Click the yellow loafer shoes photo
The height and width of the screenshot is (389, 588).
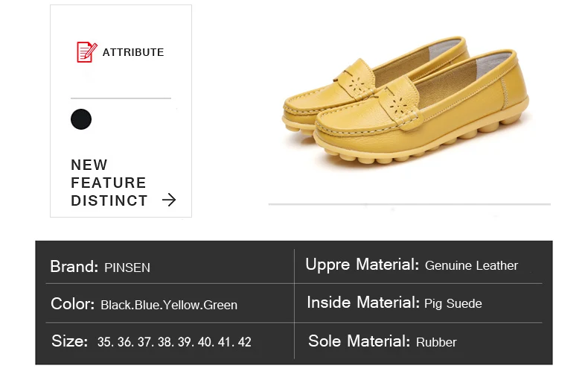click(x=406, y=103)
